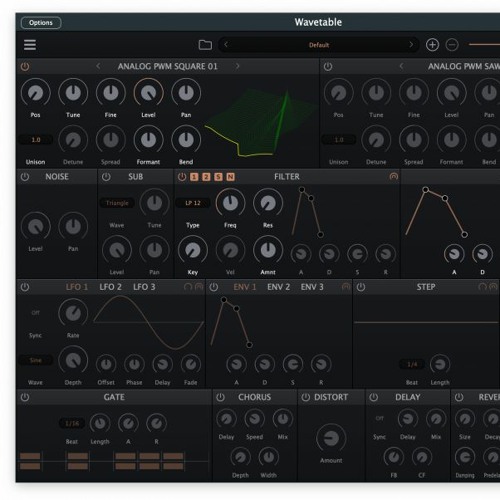Click the LFO Rate knob
Screen dimensions: 500x500
[73, 313]
